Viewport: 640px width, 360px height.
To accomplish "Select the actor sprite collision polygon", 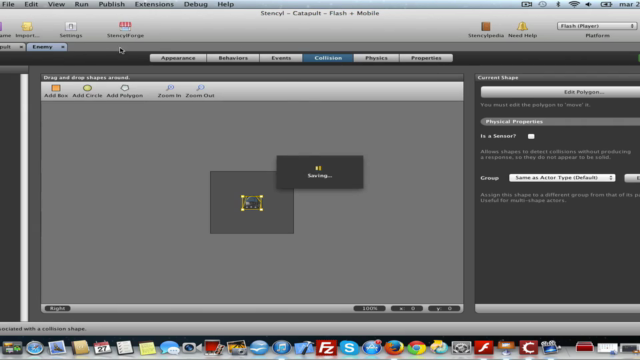I will (252, 203).
